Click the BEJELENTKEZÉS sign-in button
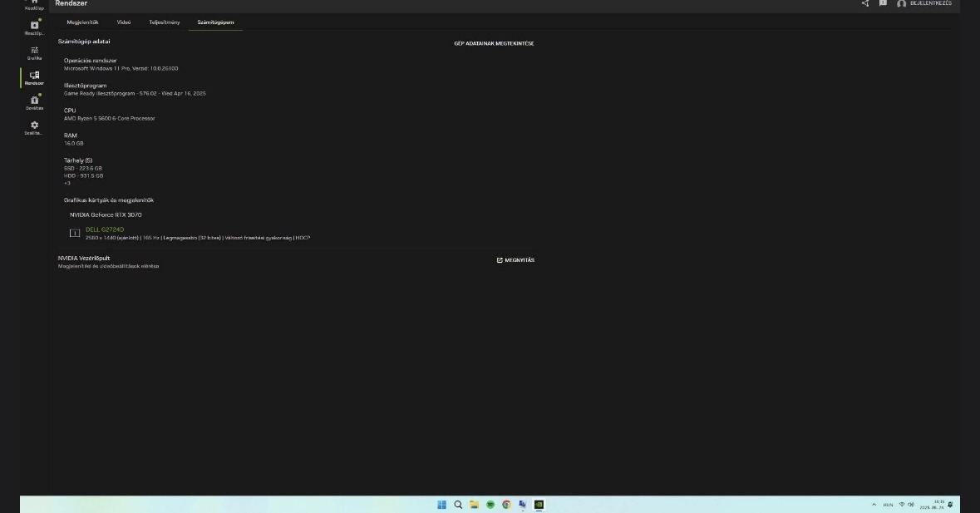Viewport: 980px width, 513px height. [931, 3]
